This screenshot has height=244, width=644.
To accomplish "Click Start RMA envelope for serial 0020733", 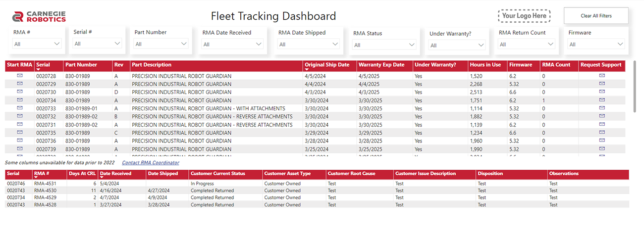I will [20, 108].
